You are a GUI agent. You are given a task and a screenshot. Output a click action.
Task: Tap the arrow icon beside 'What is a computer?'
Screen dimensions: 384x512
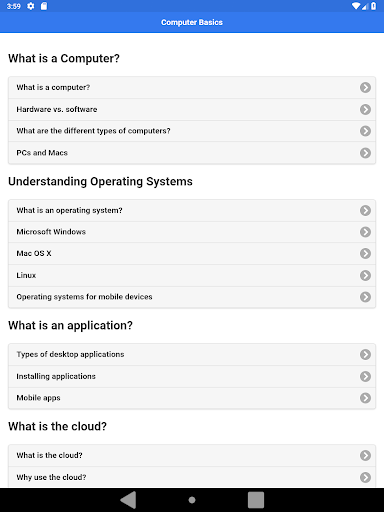[365, 87]
